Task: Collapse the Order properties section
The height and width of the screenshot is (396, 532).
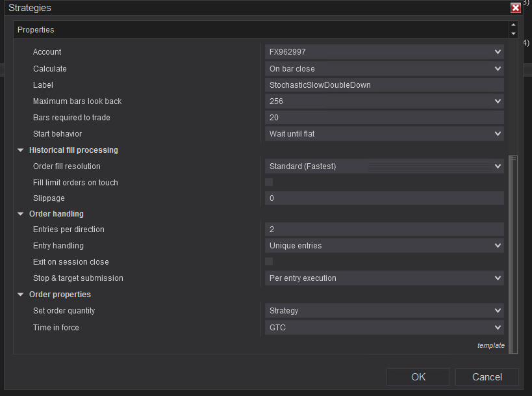Action: click(x=21, y=295)
